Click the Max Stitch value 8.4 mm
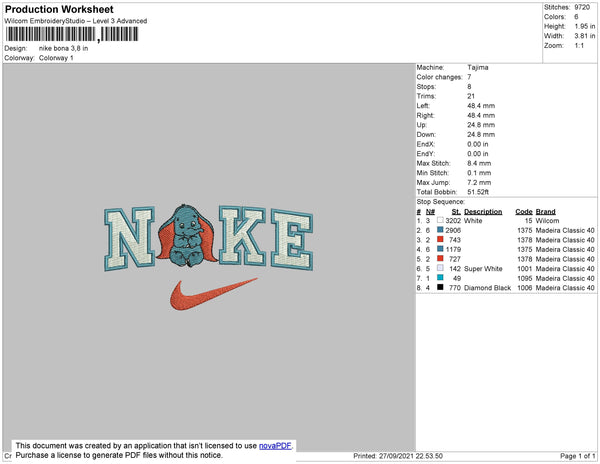This screenshot has width=600, height=464. click(479, 163)
